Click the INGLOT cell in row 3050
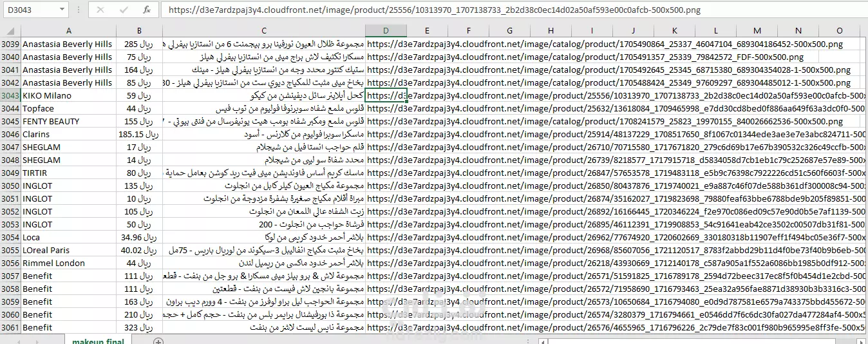 coord(68,186)
